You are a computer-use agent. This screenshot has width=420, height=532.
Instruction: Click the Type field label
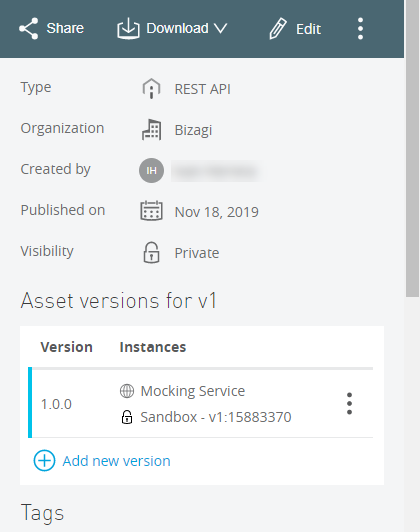point(36,88)
